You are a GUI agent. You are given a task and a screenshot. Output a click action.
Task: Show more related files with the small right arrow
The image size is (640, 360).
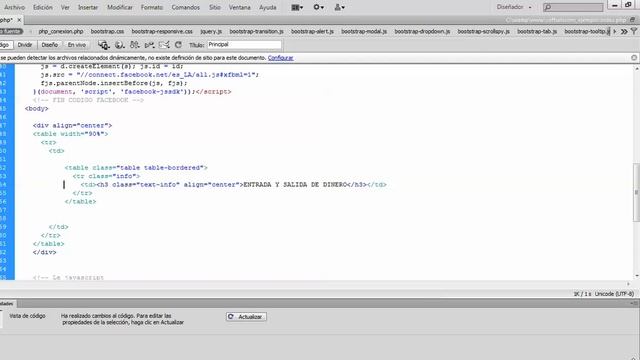click(615, 31)
